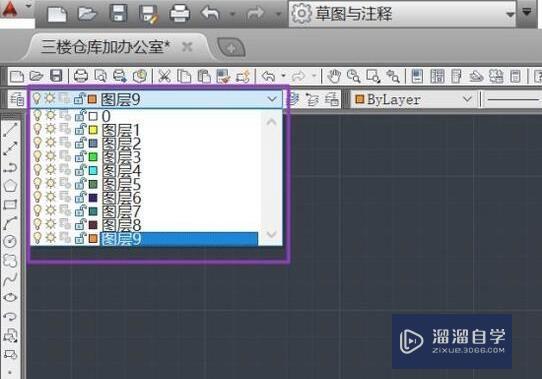Toggle the lightbulb visibility for layer 0
This screenshot has height=379, width=542.
[x=37, y=115]
